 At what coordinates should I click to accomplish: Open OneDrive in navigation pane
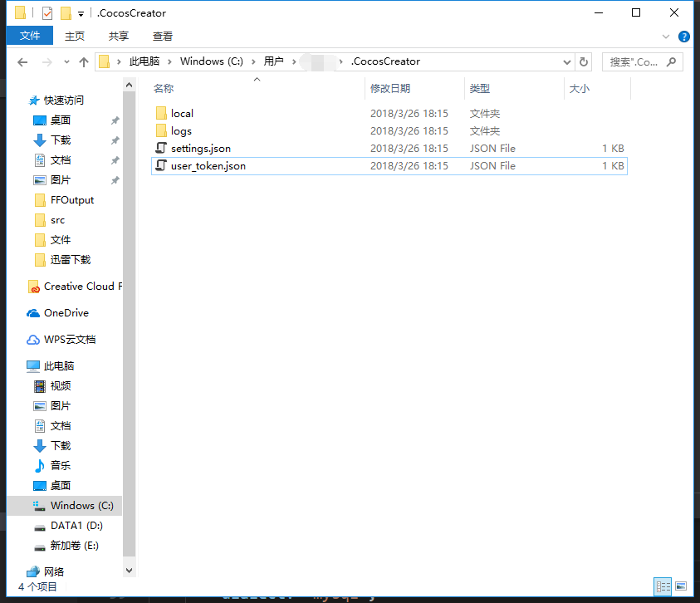click(66, 313)
